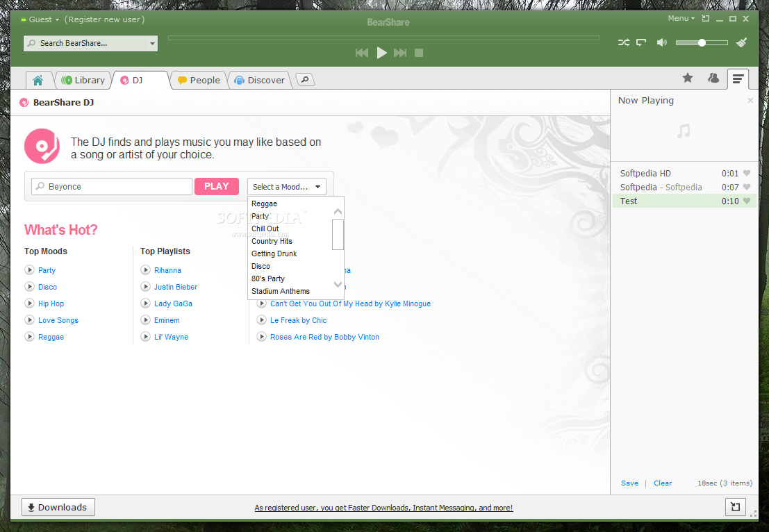
Task: Click the Beyonce artist input field
Action: pos(112,186)
